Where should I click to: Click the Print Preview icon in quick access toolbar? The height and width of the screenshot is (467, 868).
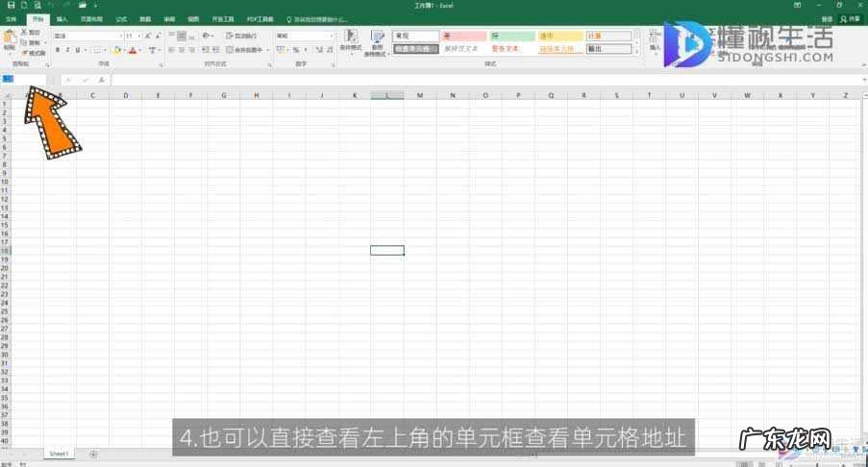(37, 5)
